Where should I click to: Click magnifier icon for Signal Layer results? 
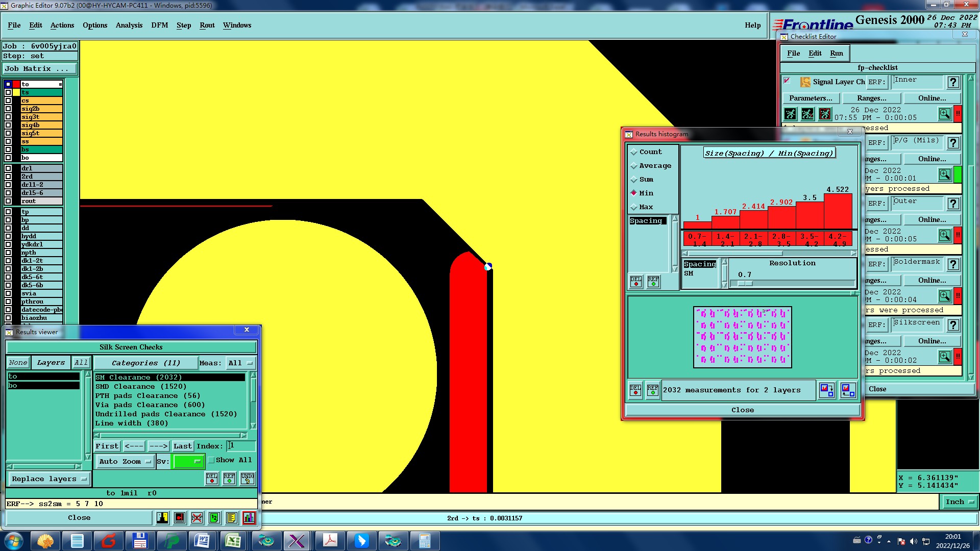tap(944, 114)
